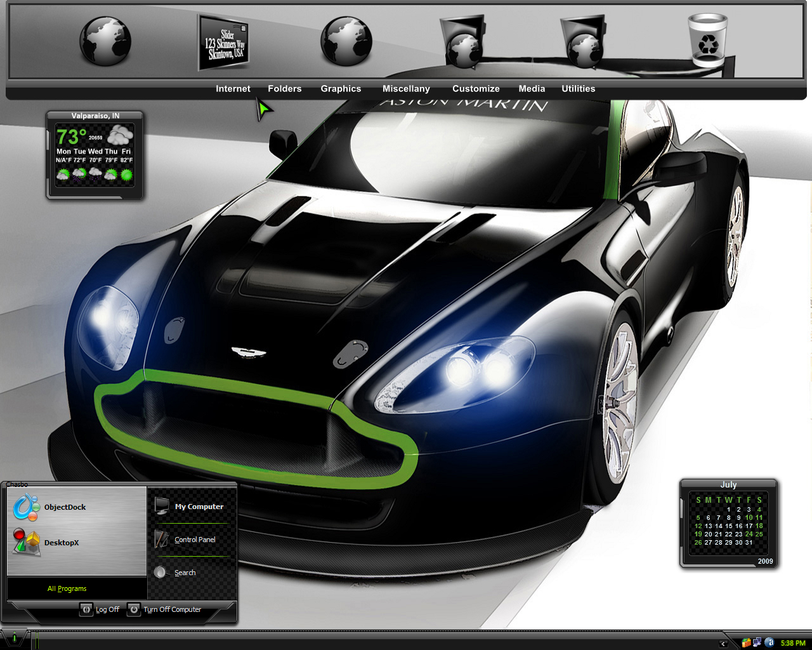This screenshot has height=650, width=812.
Task: Click Thursday's forecast weather icon
Action: pyautogui.click(x=111, y=174)
